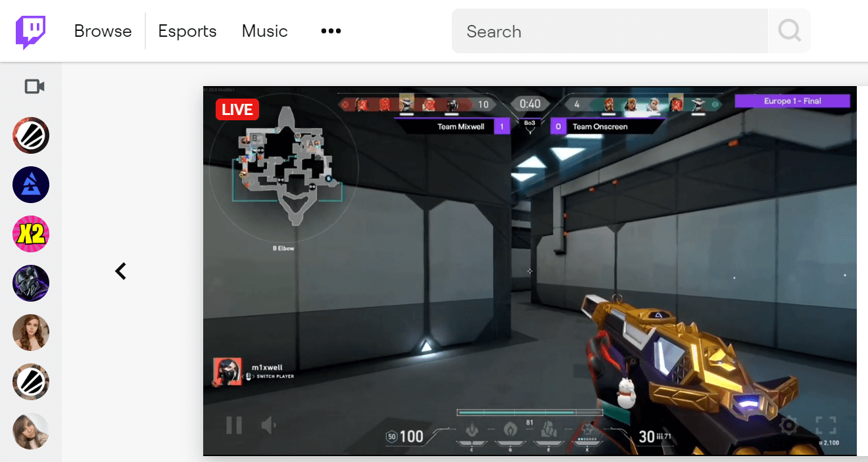Open the pink X2 channel avatar
This screenshot has height=462, width=868.
click(31, 234)
